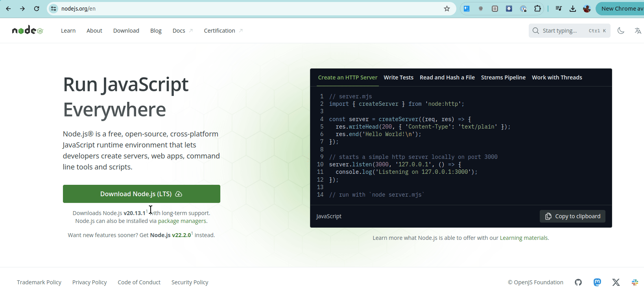Open the X (Twitter) footer icon
The width and height of the screenshot is (644, 289).
pyautogui.click(x=616, y=282)
